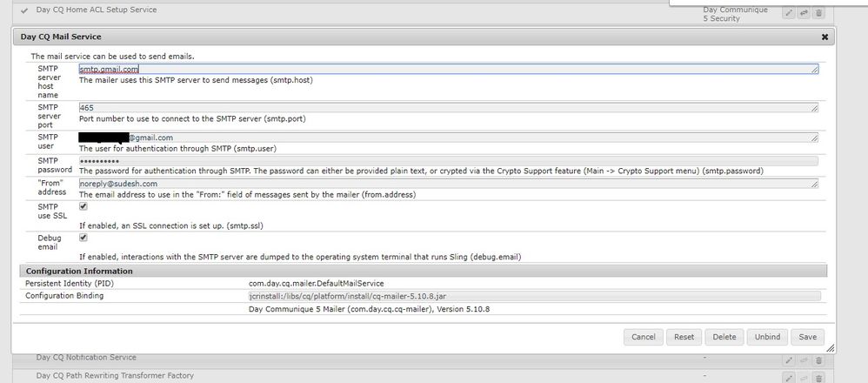This screenshot has width=868, height=383.
Task: Close the Day CQ Mail Service dialog
Action: point(825,37)
